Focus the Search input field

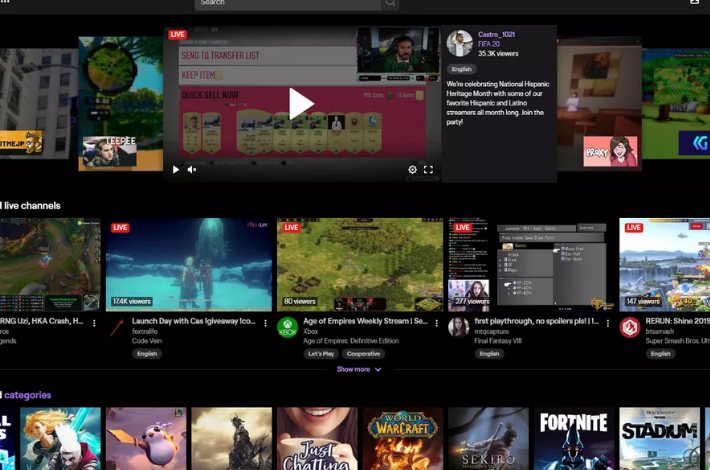288,3
